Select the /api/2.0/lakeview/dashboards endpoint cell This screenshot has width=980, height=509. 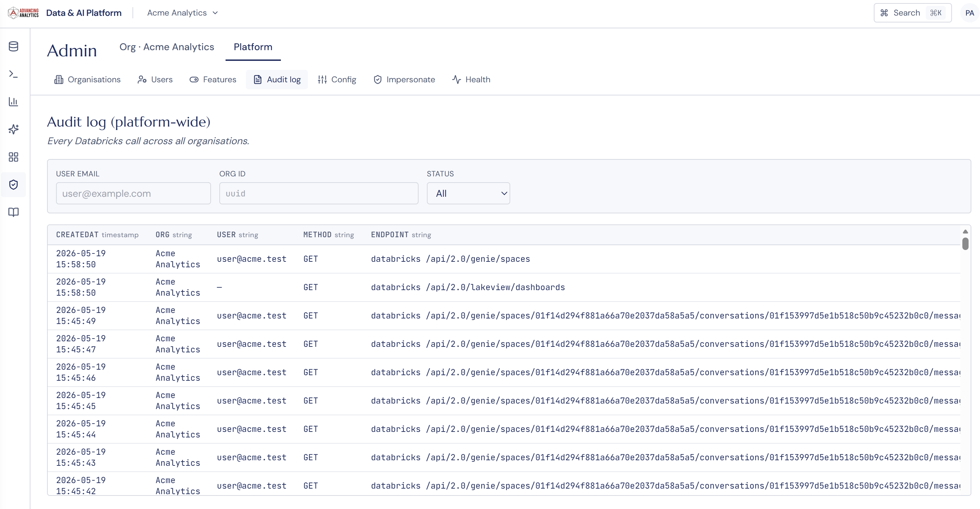tap(468, 288)
